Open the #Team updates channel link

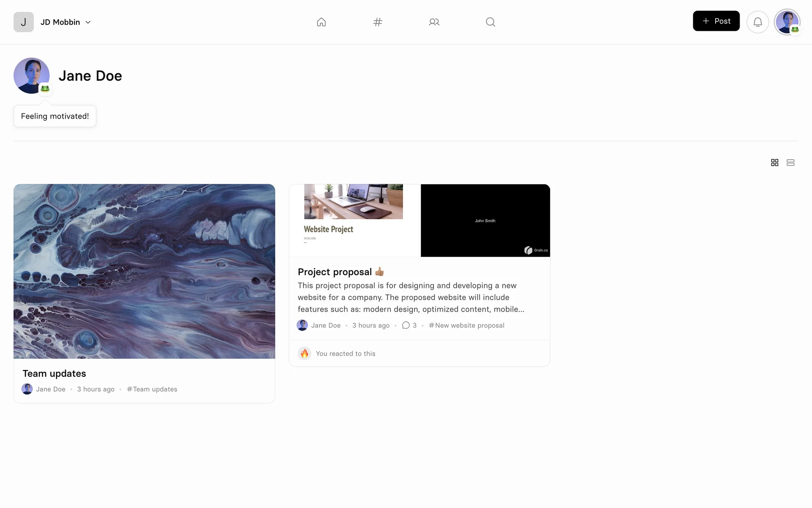click(152, 389)
